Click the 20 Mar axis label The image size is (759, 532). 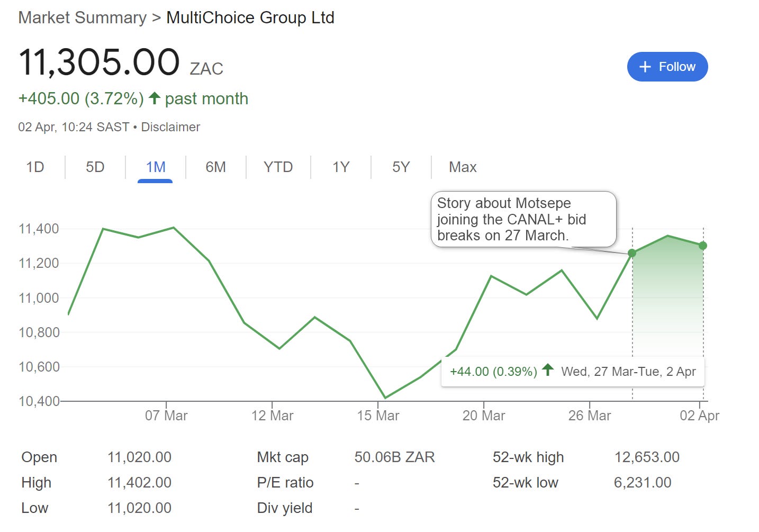point(484,416)
